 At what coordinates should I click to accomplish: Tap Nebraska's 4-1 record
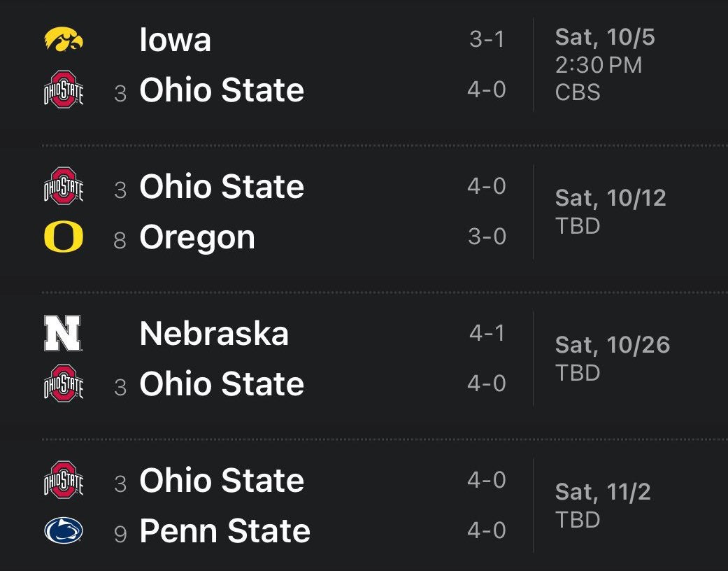[x=487, y=333]
